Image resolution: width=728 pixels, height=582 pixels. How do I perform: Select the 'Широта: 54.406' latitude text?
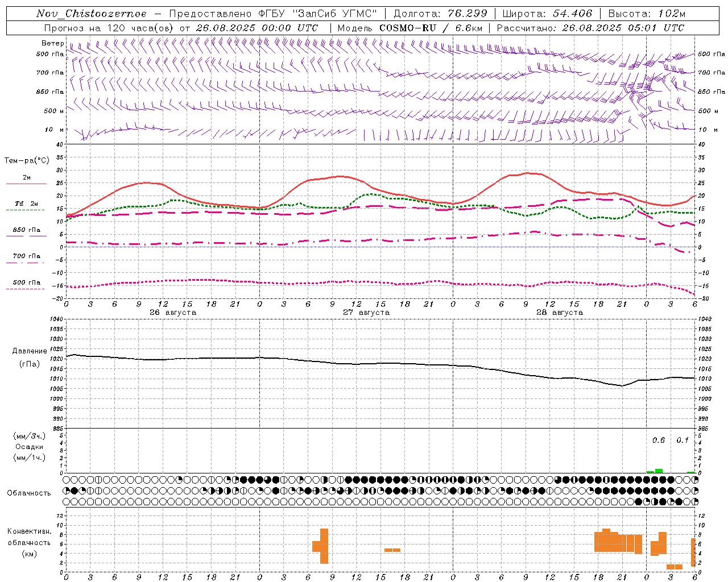(x=547, y=14)
